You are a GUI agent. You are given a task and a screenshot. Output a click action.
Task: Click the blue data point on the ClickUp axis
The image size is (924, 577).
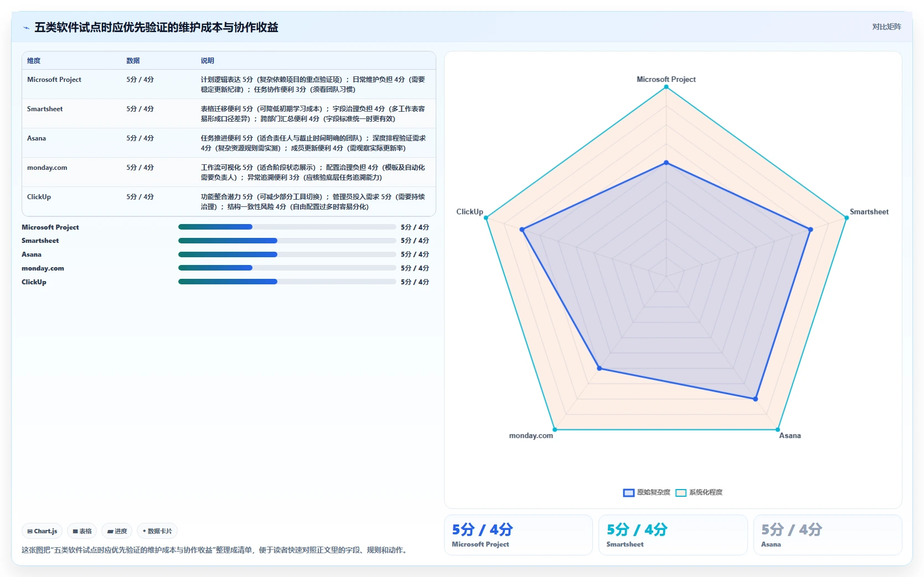pyautogui.click(x=522, y=229)
